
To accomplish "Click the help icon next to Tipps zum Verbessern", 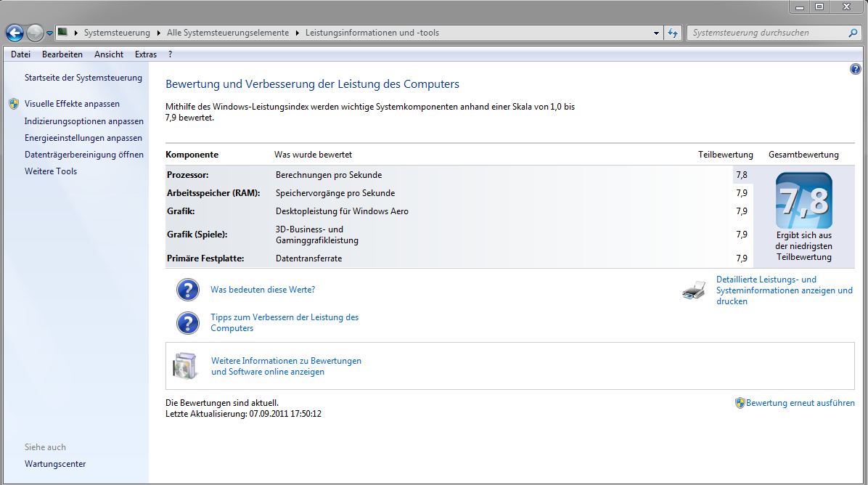I will pos(188,323).
